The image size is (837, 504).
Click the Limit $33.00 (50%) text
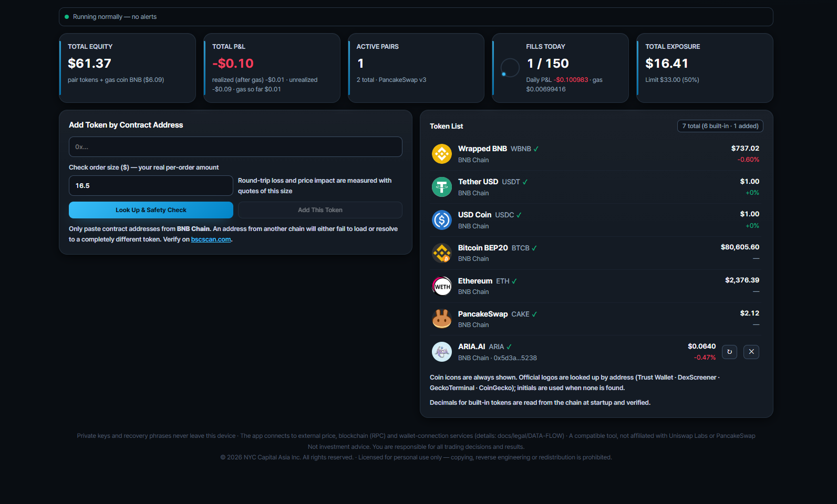click(x=672, y=80)
